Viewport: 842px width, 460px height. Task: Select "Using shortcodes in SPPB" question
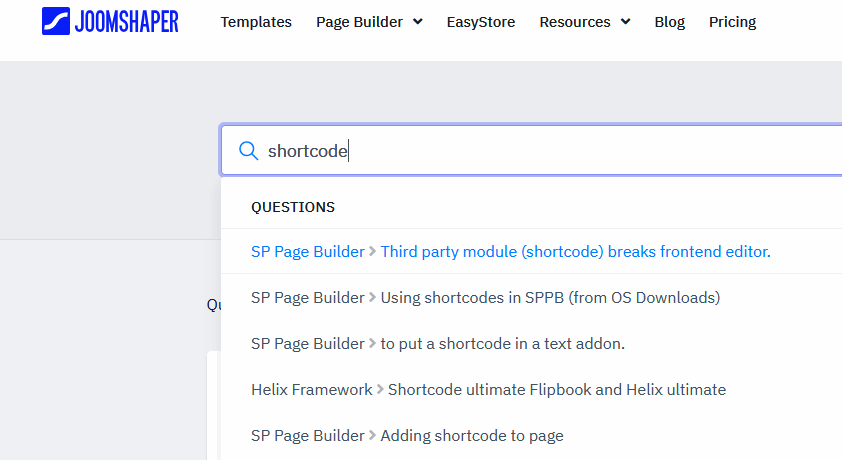(x=550, y=298)
